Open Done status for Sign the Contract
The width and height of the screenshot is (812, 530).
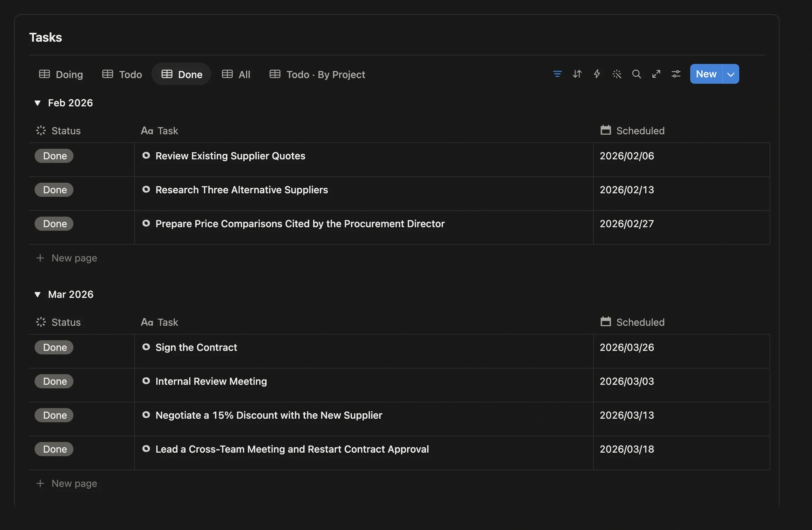coord(54,347)
